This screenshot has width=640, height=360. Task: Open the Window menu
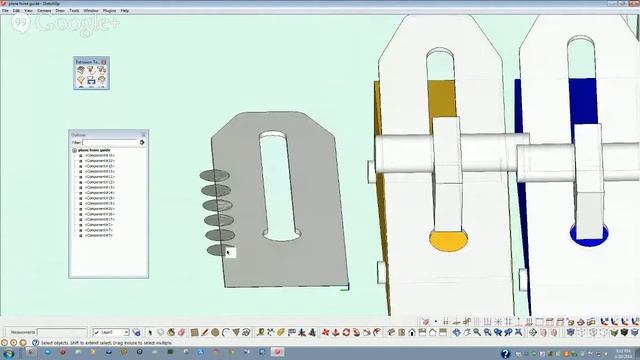pyautogui.click(x=91, y=11)
